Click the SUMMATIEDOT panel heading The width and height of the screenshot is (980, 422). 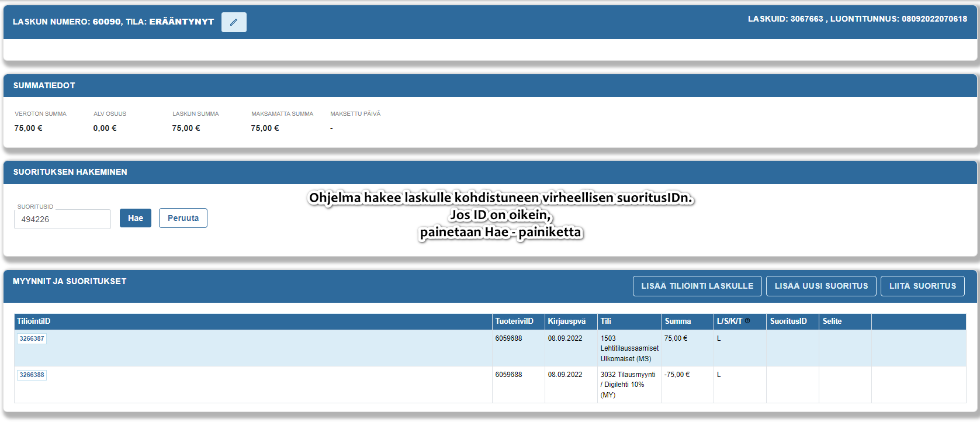44,85
